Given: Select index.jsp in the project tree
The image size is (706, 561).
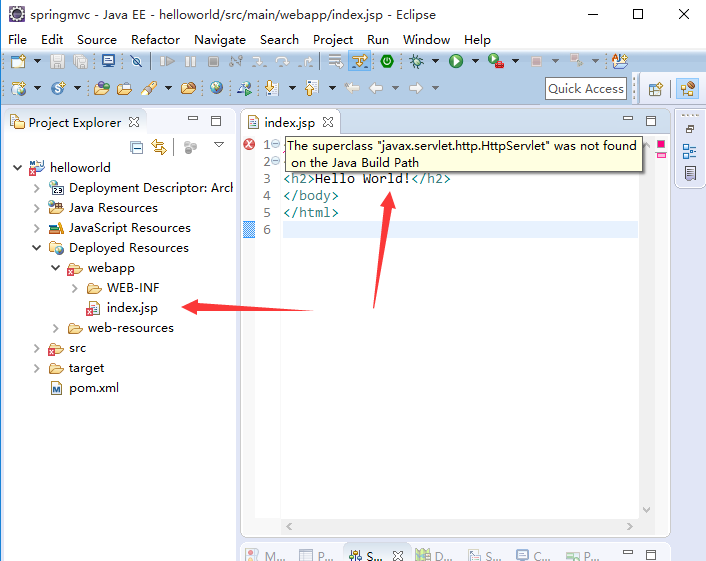Looking at the screenshot, I should pyautogui.click(x=132, y=308).
